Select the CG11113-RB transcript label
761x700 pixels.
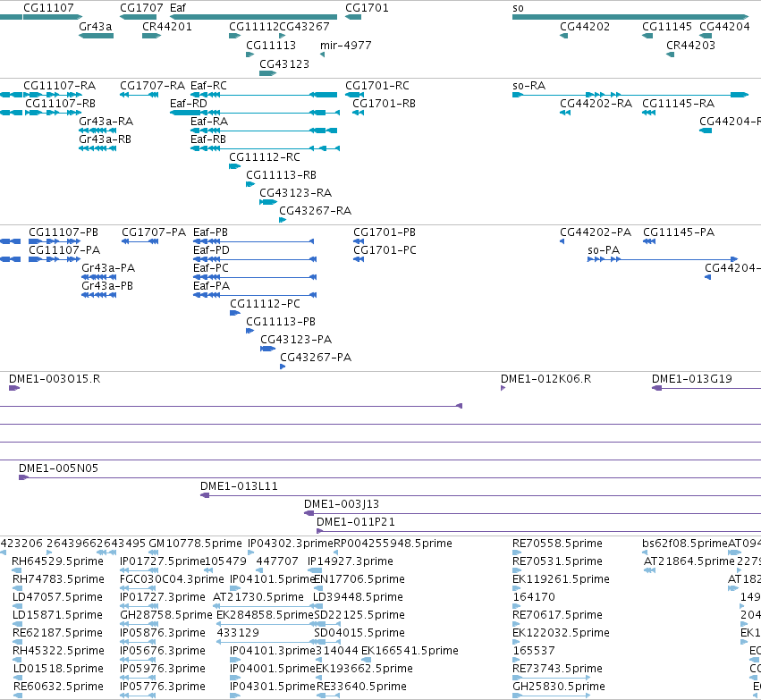[x=281, y=174]
